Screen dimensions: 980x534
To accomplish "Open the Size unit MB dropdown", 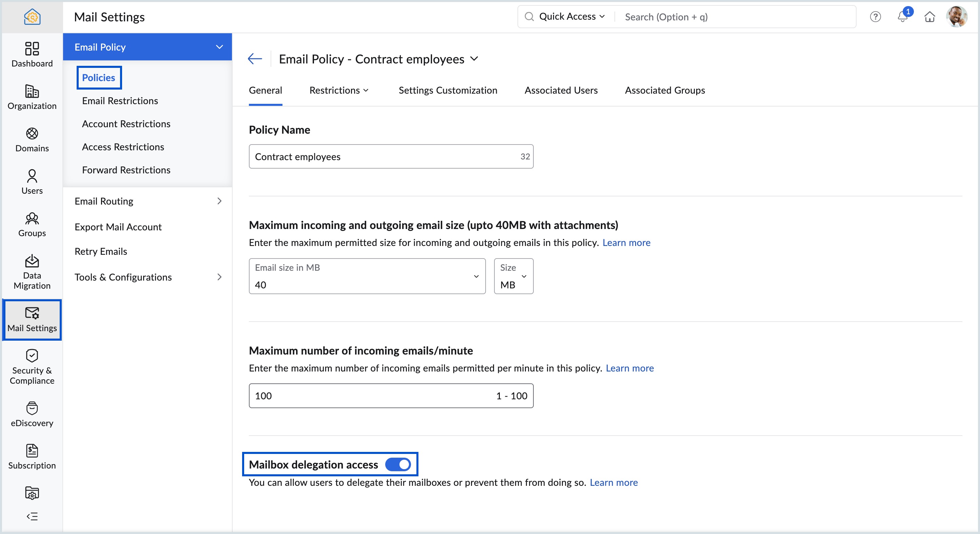I will [513, 276].
